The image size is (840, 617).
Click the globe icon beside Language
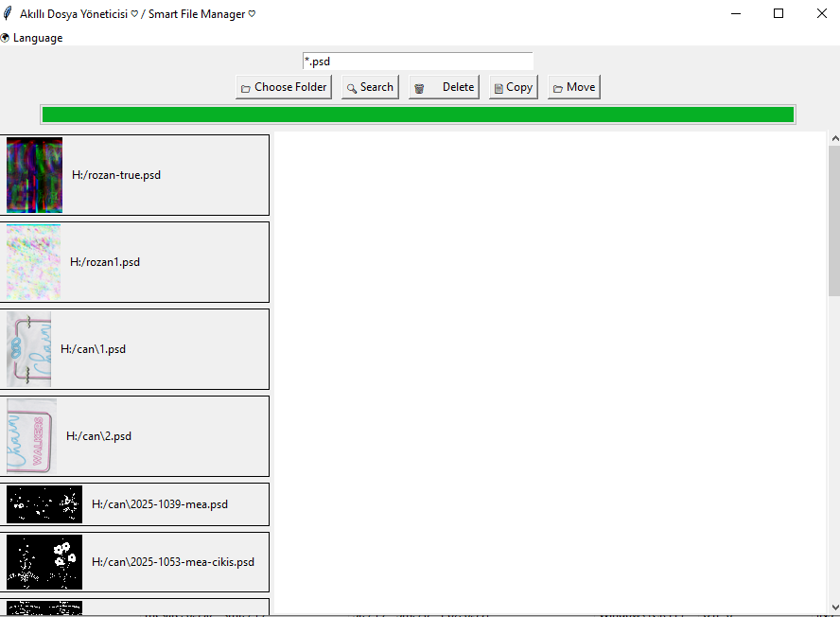(6, 38)
